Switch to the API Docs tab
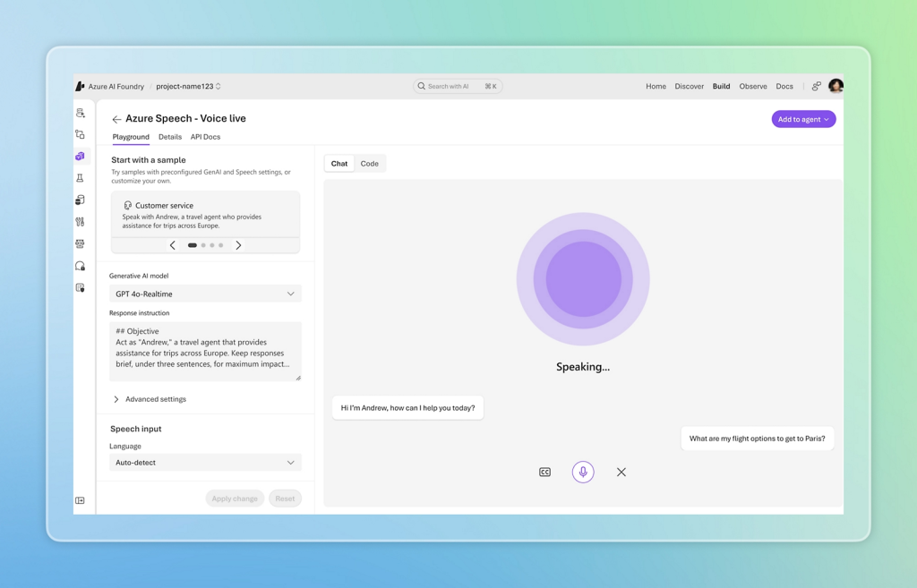 coord(205,137)
